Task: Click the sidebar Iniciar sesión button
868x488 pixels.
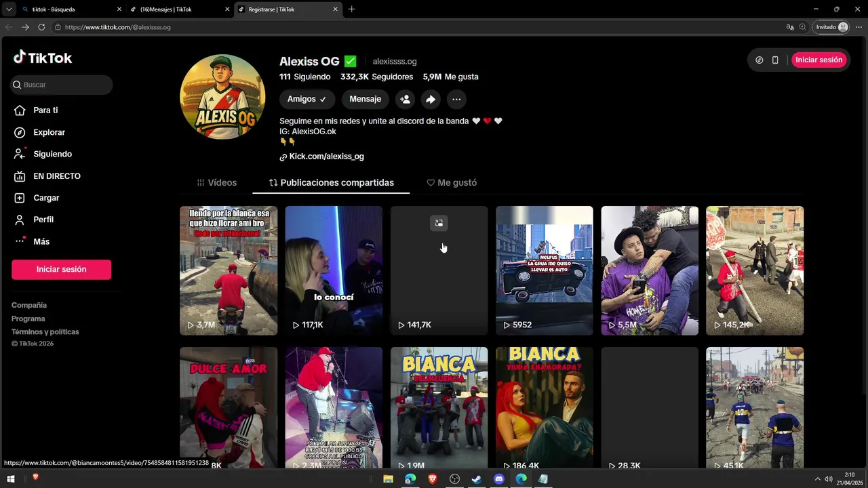Action: click(61, 269)
